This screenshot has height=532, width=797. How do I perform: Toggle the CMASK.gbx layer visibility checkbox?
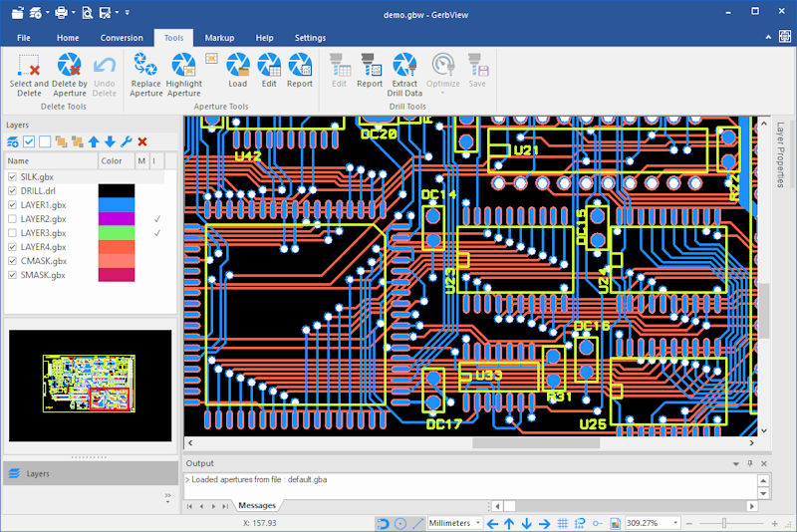click(12, 261)
